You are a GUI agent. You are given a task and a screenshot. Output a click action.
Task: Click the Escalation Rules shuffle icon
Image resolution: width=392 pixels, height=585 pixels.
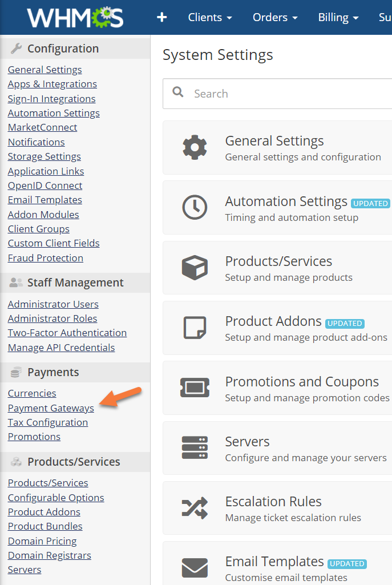pos(195,508)
